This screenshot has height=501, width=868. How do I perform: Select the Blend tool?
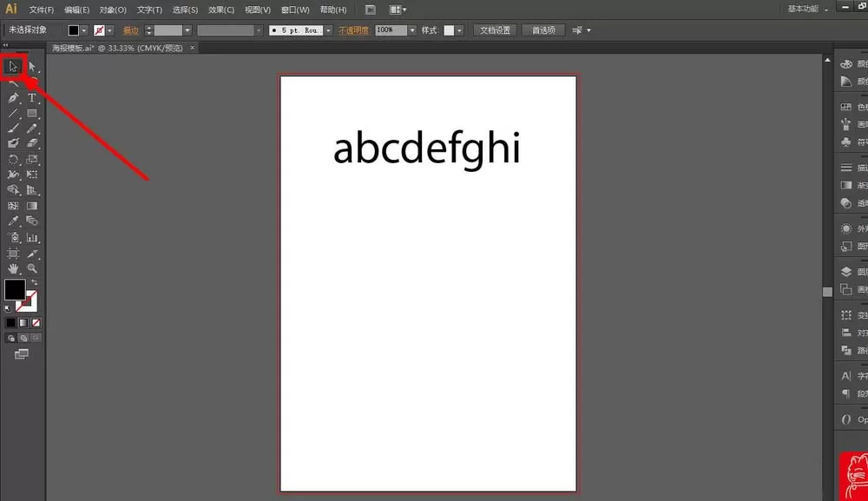coord(32,221)
